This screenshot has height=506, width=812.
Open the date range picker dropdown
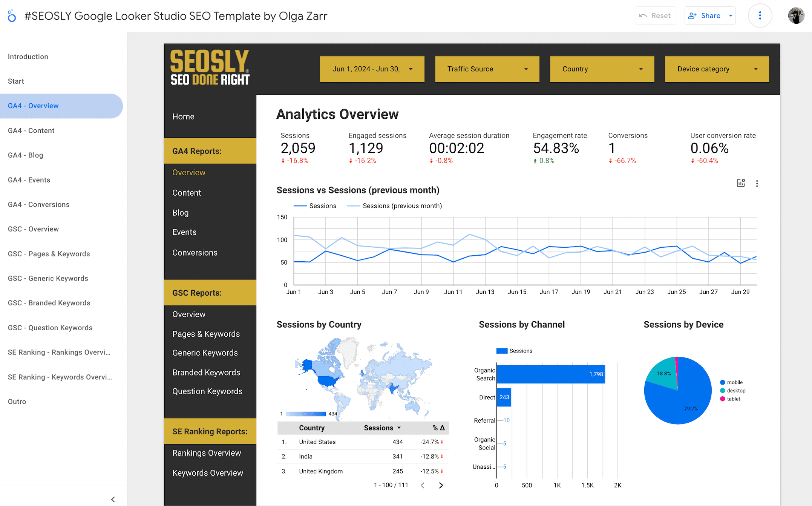pos(372,69)
